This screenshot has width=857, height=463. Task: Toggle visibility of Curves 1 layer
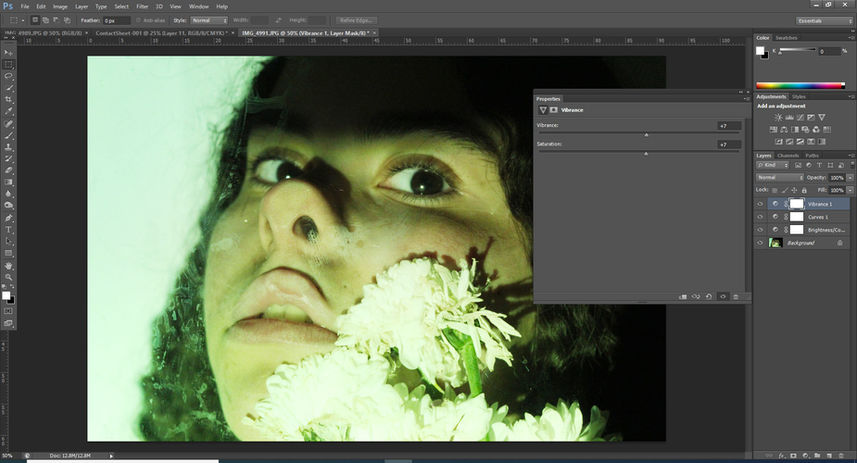coord(760,217)
